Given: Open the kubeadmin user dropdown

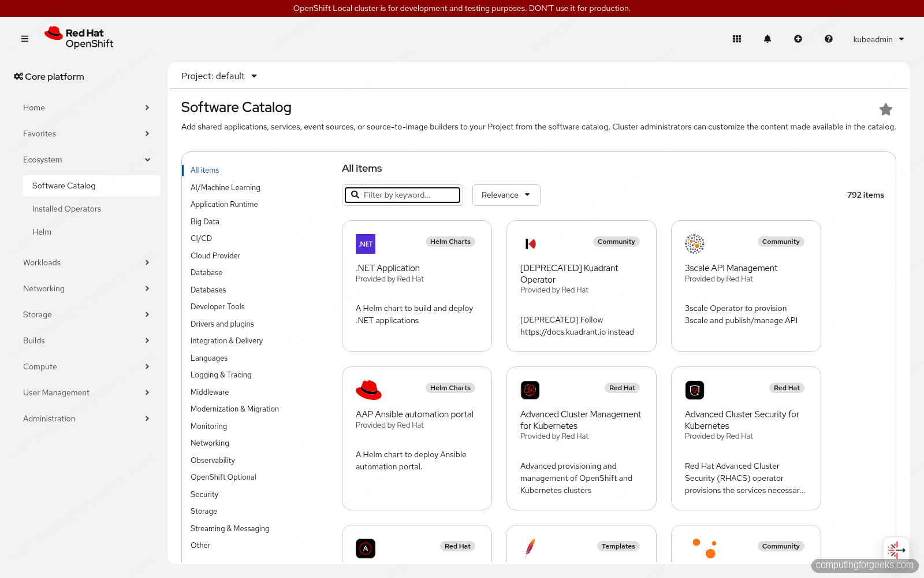Looking at the screenshot, I should (x=878, y=39).
